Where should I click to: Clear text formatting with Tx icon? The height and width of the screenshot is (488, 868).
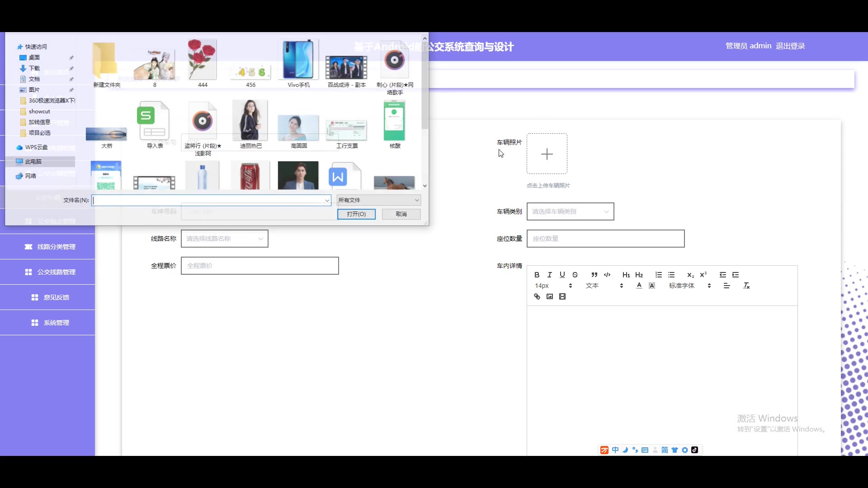746,286
